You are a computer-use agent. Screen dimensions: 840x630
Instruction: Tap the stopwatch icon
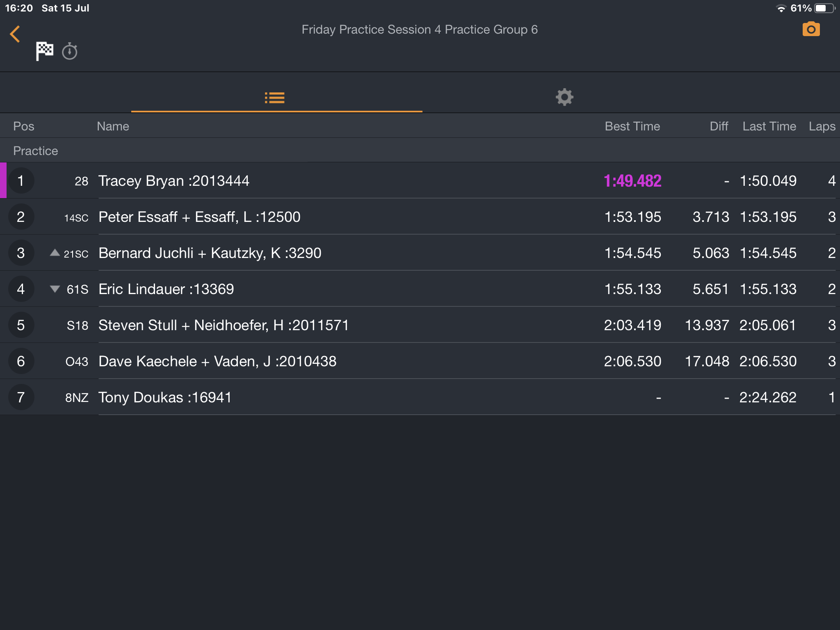70,51
